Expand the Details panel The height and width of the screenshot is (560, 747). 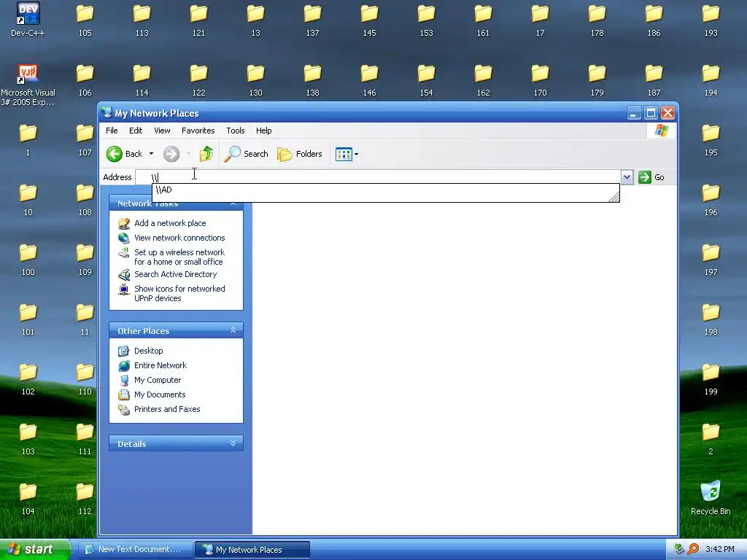coord(233,443)
